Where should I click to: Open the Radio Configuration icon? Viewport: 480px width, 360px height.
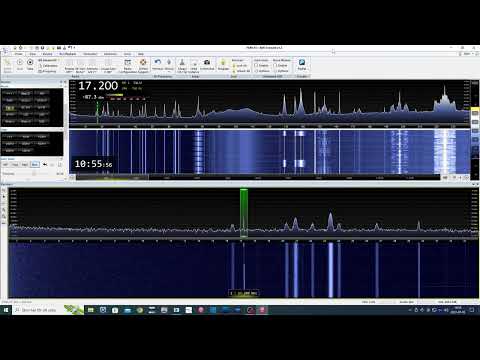pos(128,62)
